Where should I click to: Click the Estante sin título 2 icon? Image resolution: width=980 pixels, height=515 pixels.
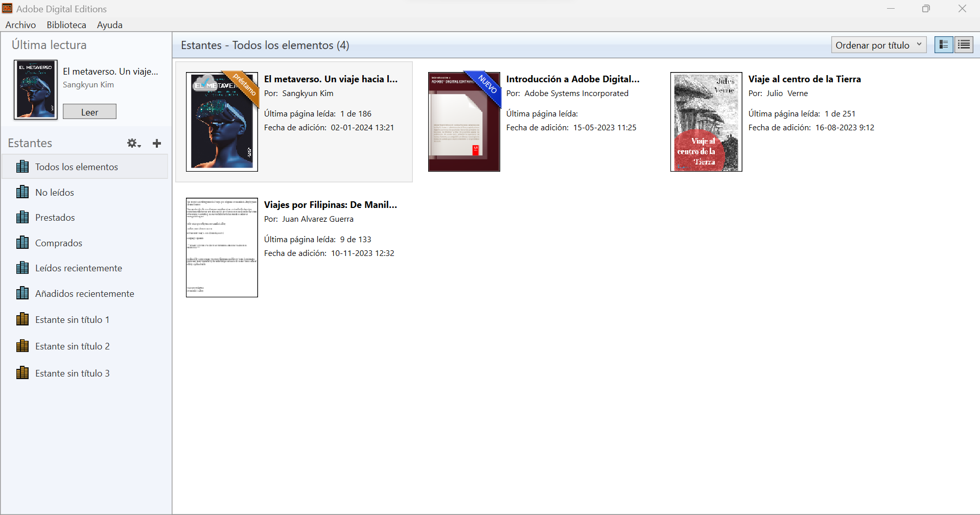(x=22, y=346)
